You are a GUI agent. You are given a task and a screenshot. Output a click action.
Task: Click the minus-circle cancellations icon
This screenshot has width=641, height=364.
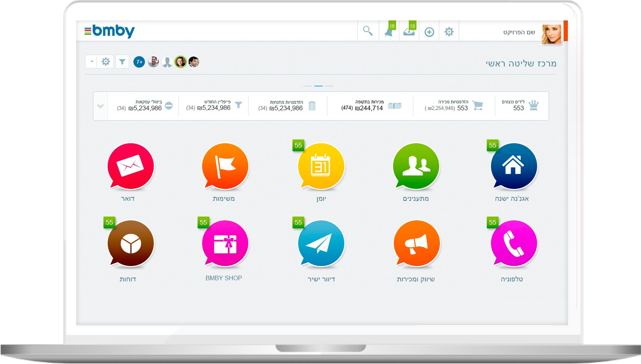[x=169, y=106]
